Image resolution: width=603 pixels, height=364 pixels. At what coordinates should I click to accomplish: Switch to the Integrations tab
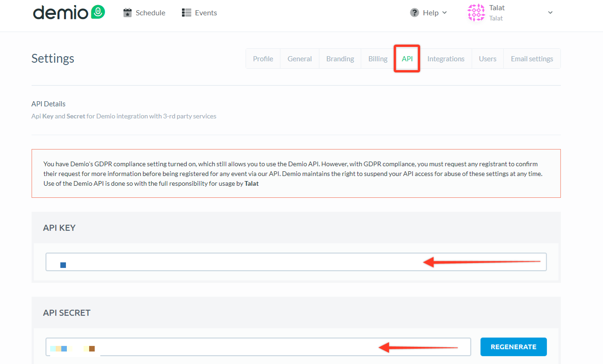[446, 58]
